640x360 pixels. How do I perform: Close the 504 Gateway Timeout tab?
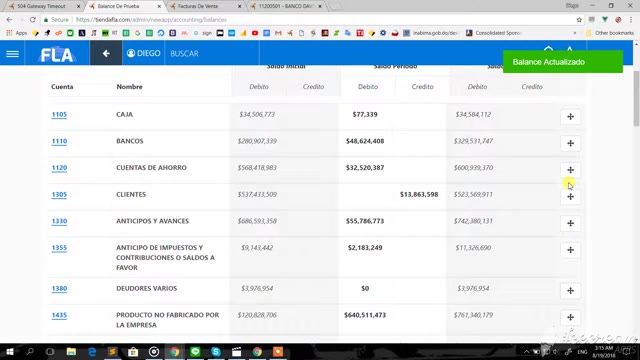click(78, 6)
